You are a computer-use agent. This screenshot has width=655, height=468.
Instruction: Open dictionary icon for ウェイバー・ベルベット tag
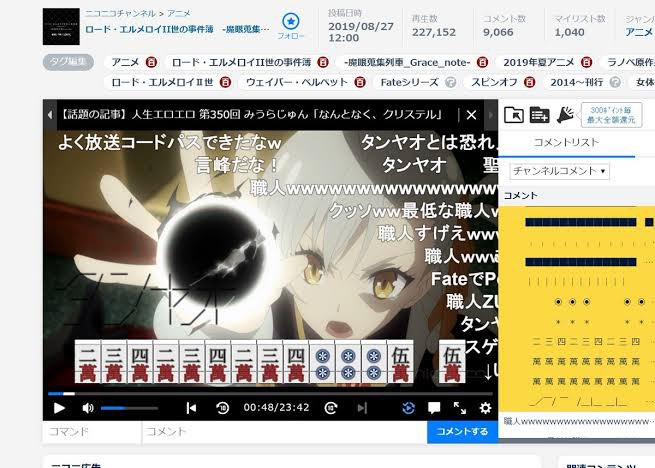(x=360, y=82)
